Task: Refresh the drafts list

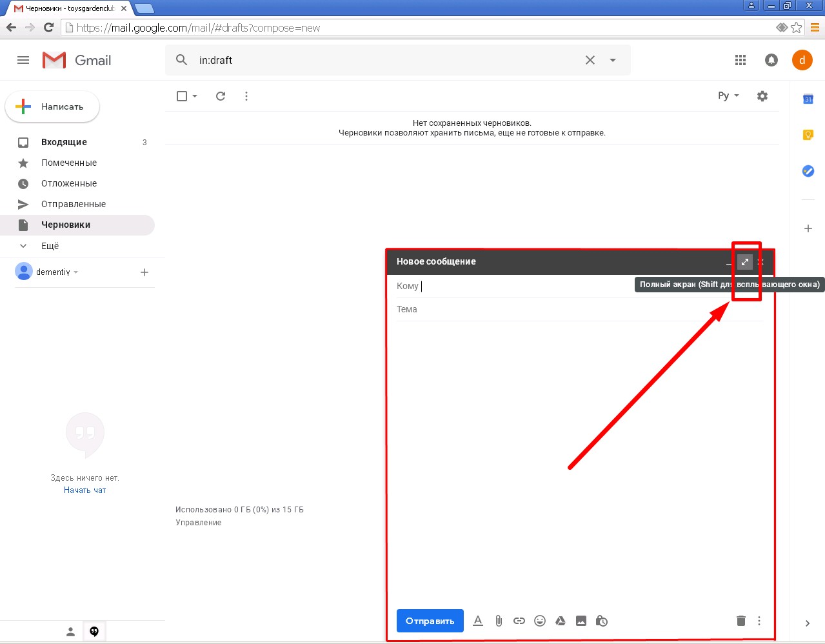Action: pyautogui.click(x=221, y=96)
